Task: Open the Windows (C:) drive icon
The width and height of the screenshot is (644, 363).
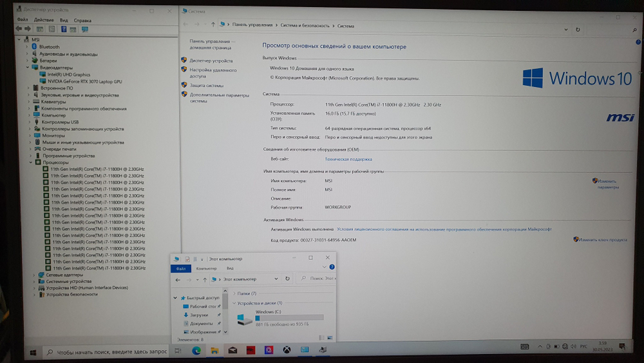Action: tap(244, 319)
